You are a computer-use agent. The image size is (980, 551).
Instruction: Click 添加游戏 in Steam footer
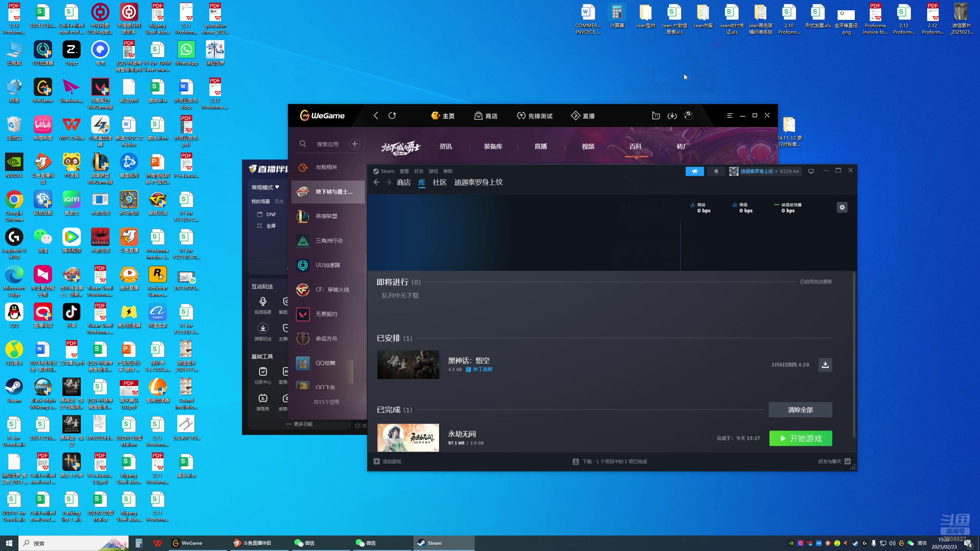point(387,461)
